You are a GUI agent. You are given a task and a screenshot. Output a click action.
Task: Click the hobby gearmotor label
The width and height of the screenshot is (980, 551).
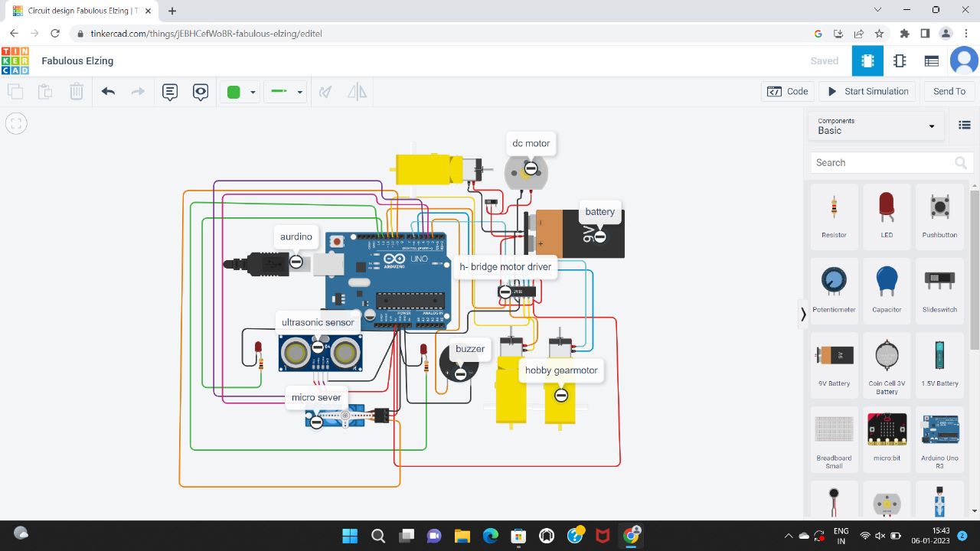tap(561, 370)
